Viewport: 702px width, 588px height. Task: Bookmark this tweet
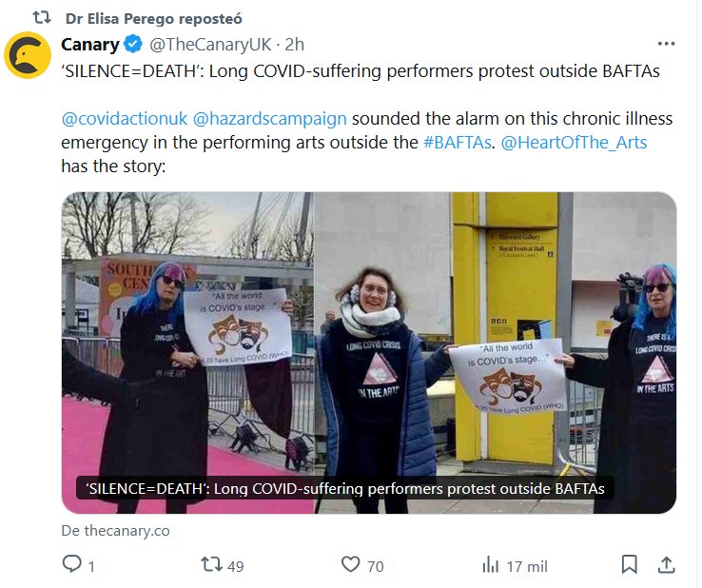[x=629, y=564]
